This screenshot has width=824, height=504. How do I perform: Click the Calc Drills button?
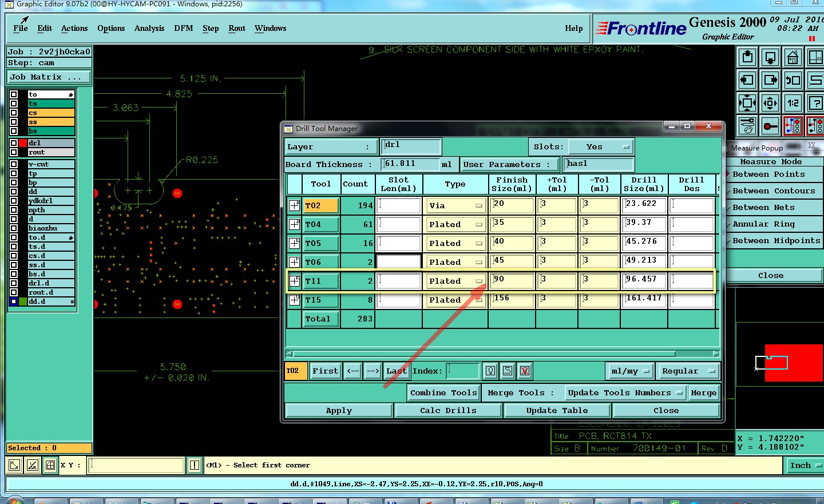(447, 411)
